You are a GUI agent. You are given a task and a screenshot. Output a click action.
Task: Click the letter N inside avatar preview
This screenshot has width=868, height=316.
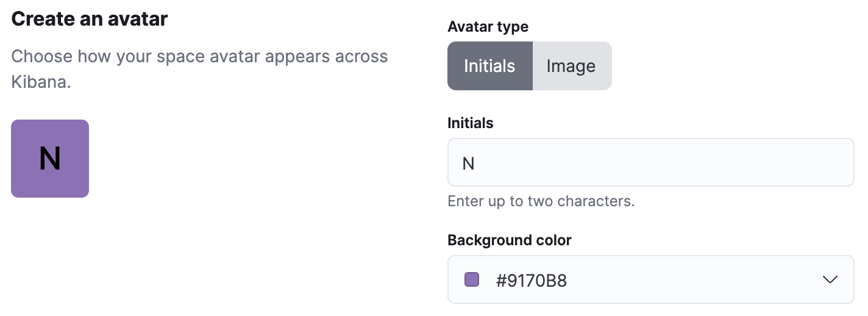(x=50, y=159)
